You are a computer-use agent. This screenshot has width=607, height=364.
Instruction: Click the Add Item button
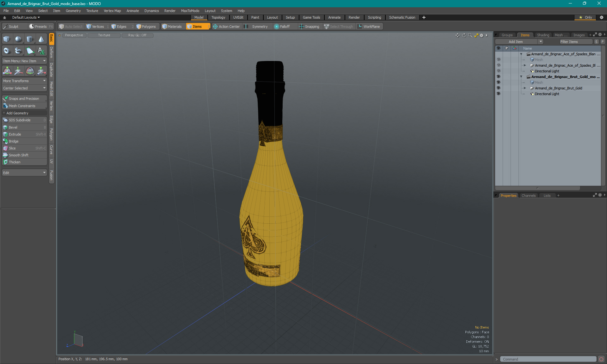click(x=516, y=42)
